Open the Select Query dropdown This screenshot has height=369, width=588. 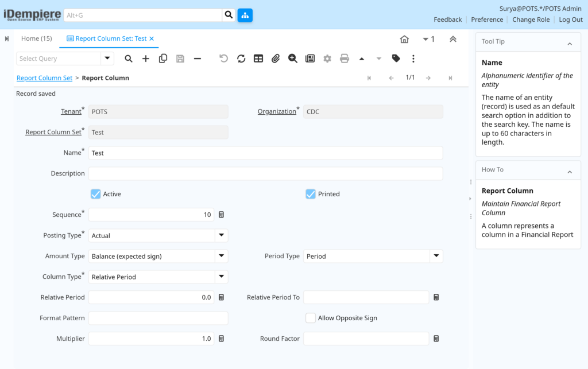tap(107, 59)
